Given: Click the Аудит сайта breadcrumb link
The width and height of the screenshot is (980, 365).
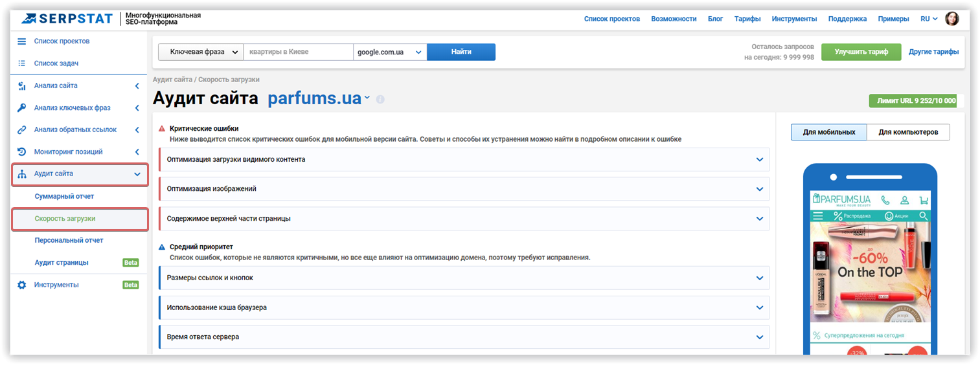Looking at the screenshot, I should click(172, 80).
